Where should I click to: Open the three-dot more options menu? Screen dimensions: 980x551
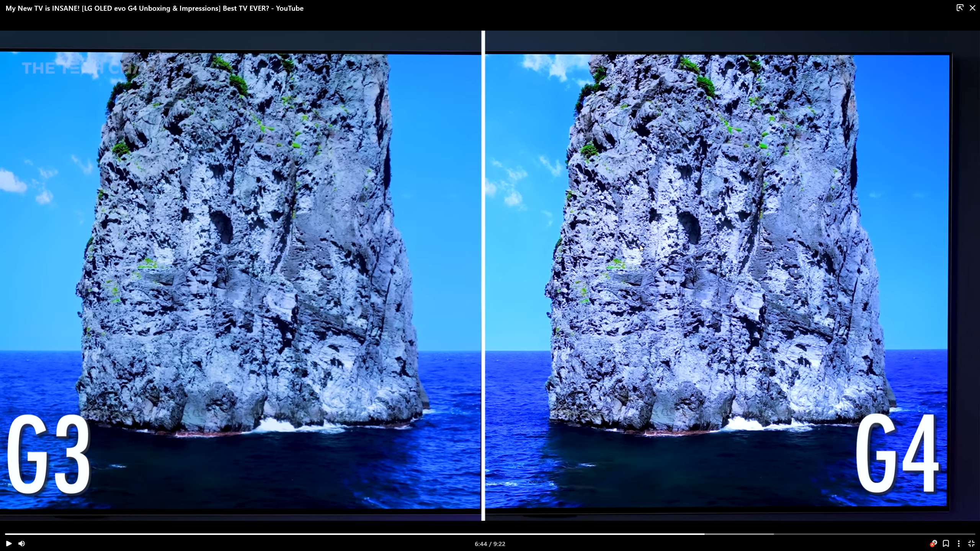point(959,544)
